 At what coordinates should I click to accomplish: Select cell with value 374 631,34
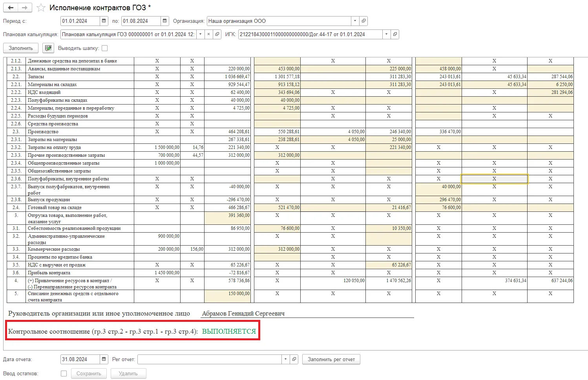[494, 283]
